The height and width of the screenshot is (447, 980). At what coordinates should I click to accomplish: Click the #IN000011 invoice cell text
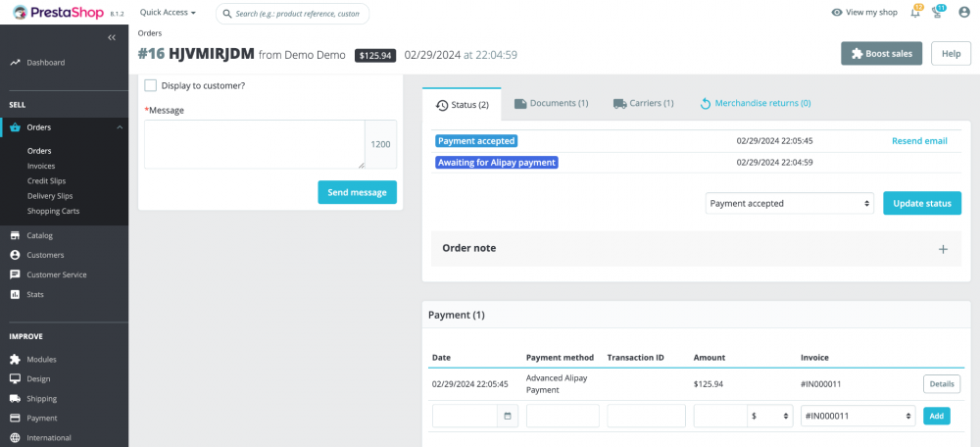[820, 384]
